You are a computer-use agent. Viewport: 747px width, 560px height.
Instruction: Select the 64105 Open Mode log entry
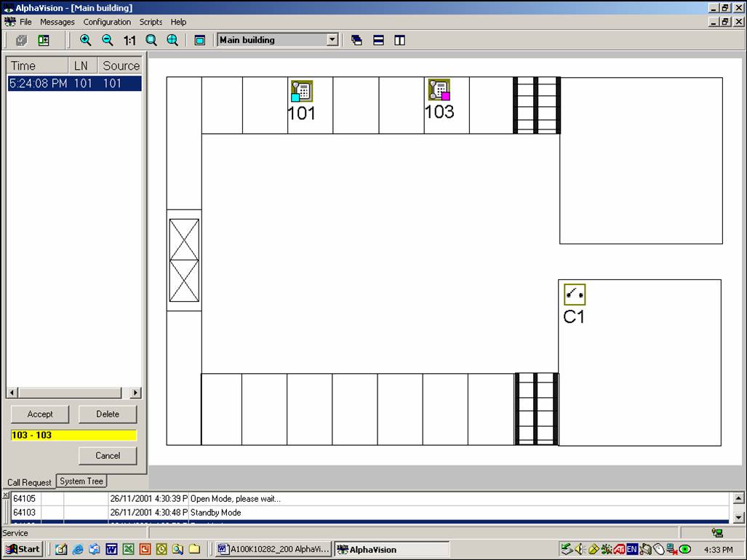(x=369, y=499)
